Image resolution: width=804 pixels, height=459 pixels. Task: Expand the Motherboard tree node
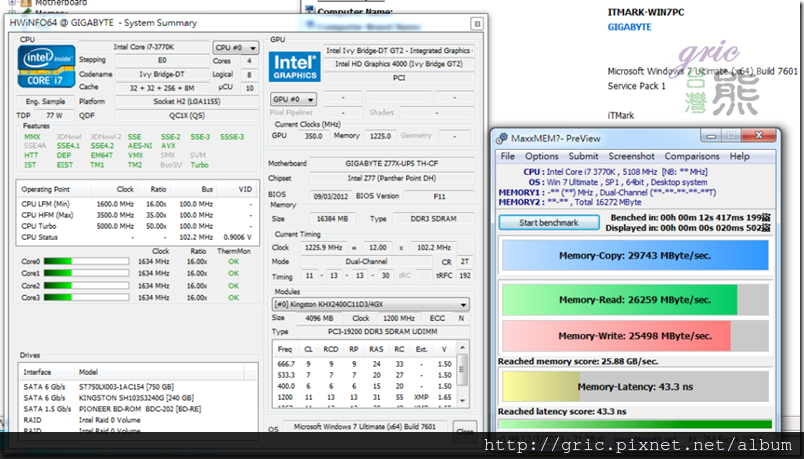point(10,3)
